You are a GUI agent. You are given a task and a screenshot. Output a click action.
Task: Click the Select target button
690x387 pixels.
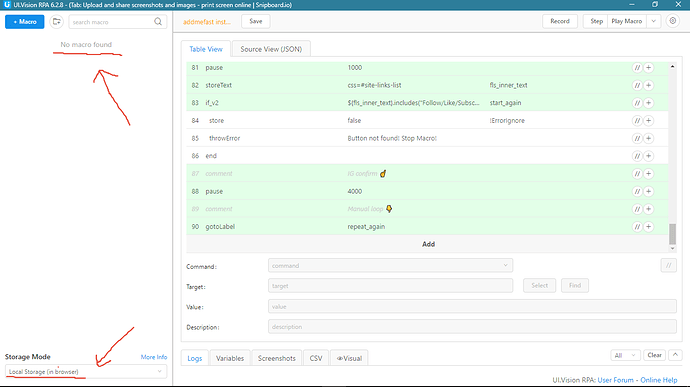pyautogui.click(x=540, y=285)
